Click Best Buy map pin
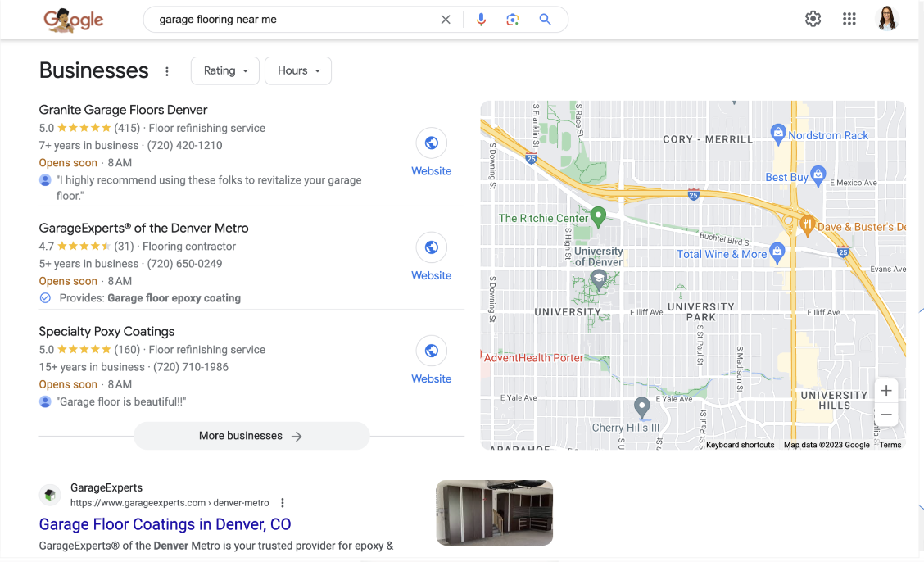Image resolution: width=924 pixels, height=562 pixels. 818,175
